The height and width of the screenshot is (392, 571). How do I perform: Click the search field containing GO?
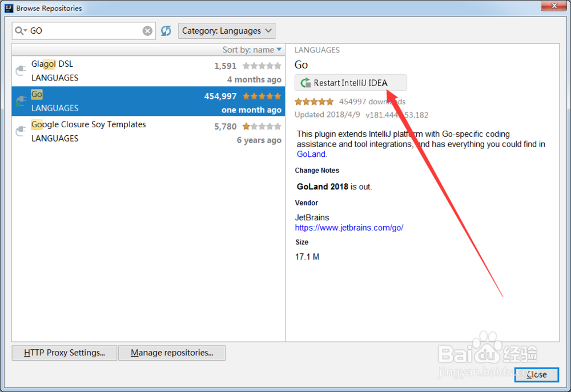tap(84, 31)
